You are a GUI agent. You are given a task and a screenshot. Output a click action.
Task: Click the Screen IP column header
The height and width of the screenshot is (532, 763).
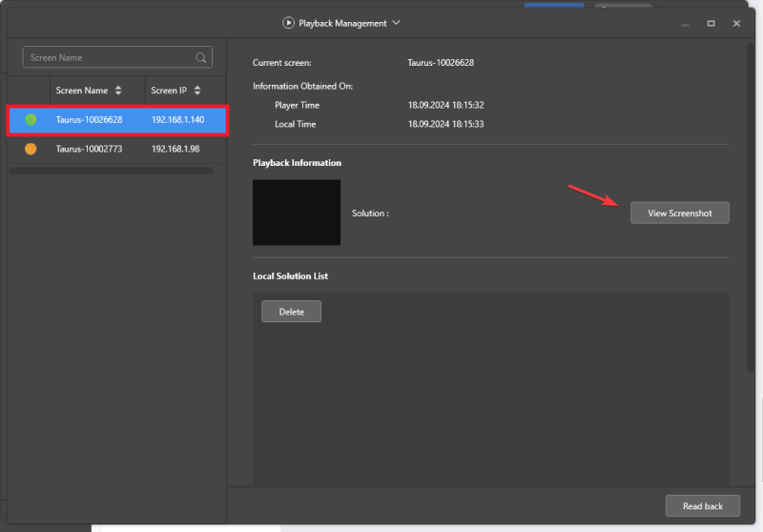169,91
